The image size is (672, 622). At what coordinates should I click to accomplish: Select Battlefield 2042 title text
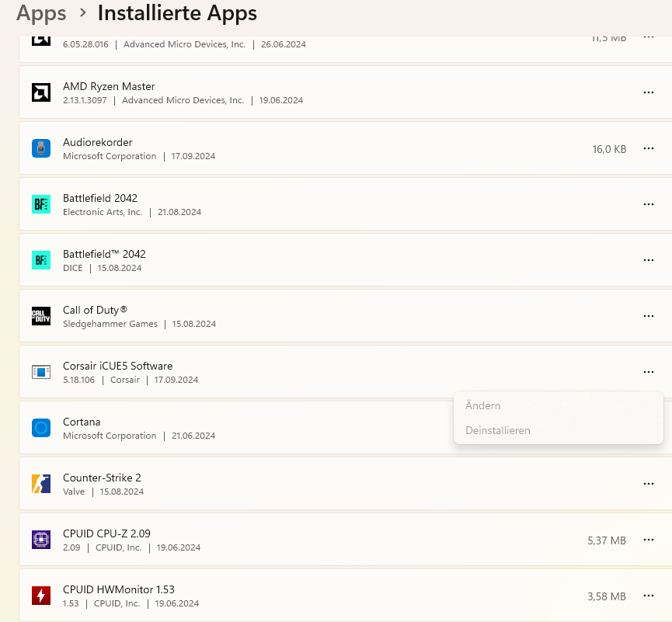pyautogui.click(x=100, y=198)
